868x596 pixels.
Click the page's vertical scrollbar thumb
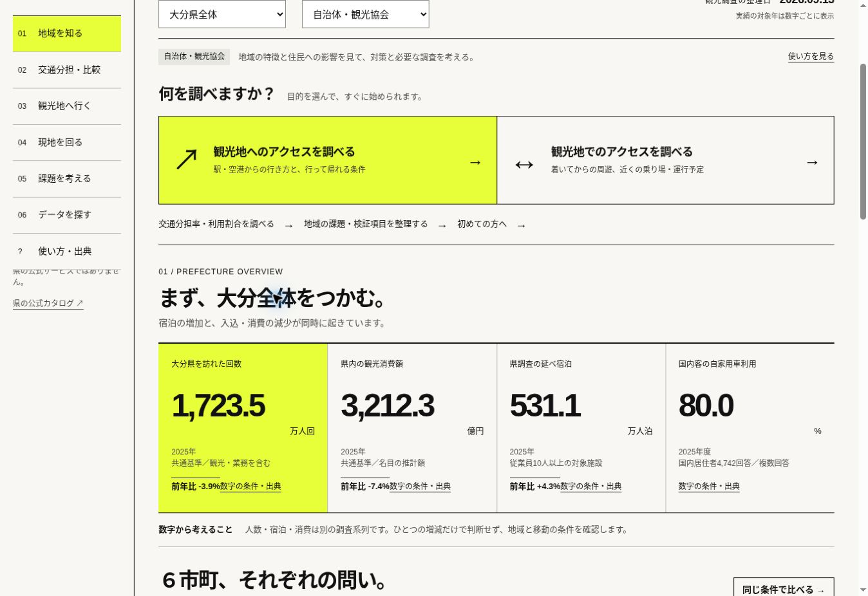tap(863, 142)
